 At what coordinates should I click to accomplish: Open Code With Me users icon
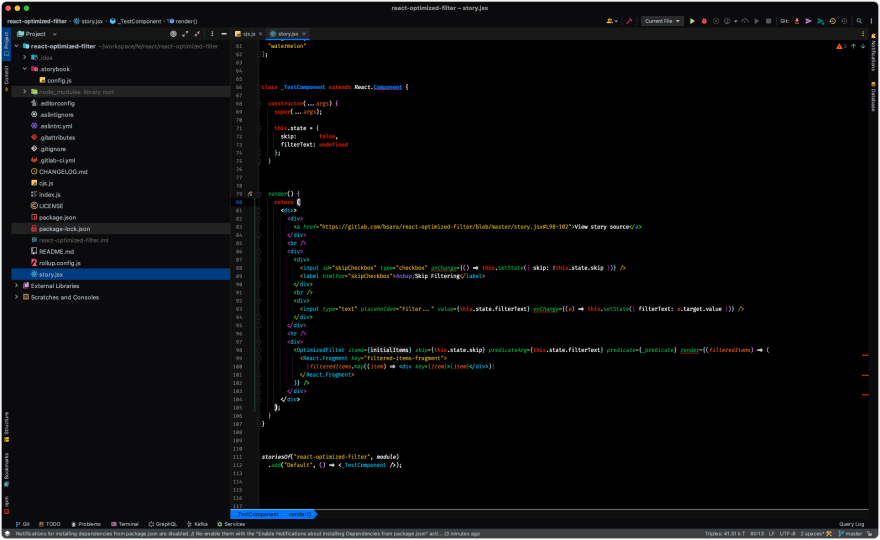tap(612, 21)
